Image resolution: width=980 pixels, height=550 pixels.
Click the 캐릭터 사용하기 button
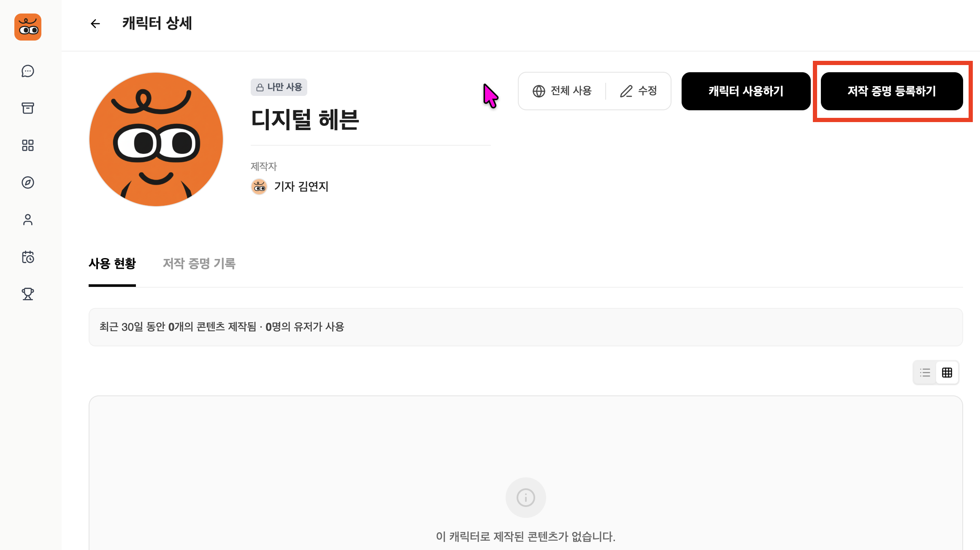point(745,91)
